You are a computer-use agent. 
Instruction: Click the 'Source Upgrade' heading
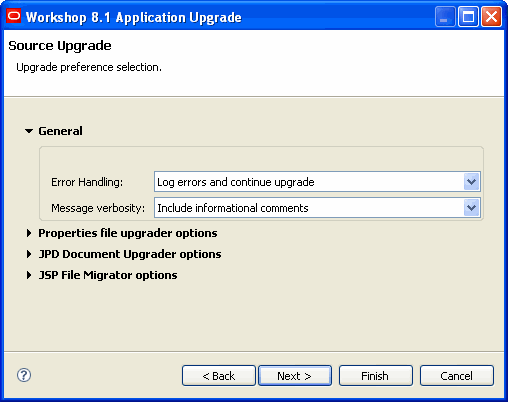tap(60, 46)
